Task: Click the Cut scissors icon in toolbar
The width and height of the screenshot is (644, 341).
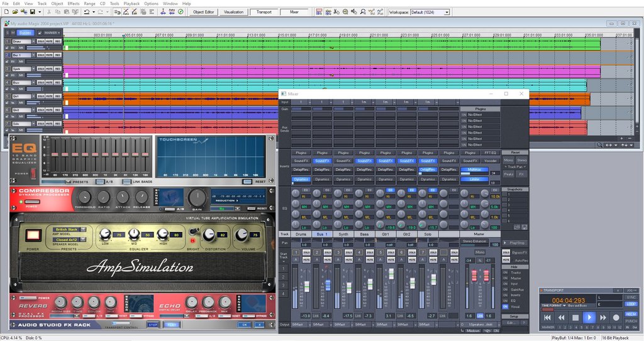Action: 49,12
